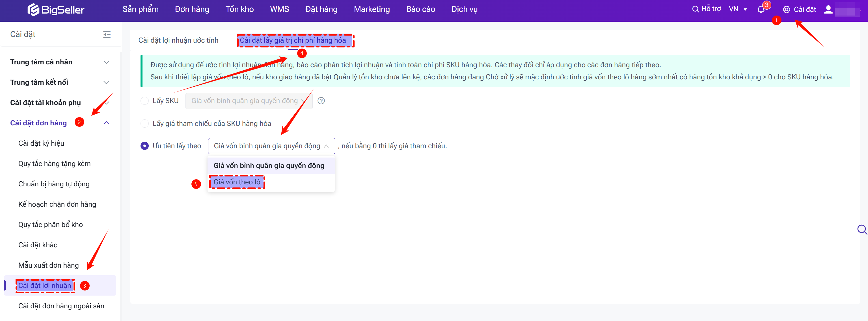The height and width of the screenshot is (321, 868).
Task: Collapse the Cài đặt đơn hàng section
Action: 106,123
